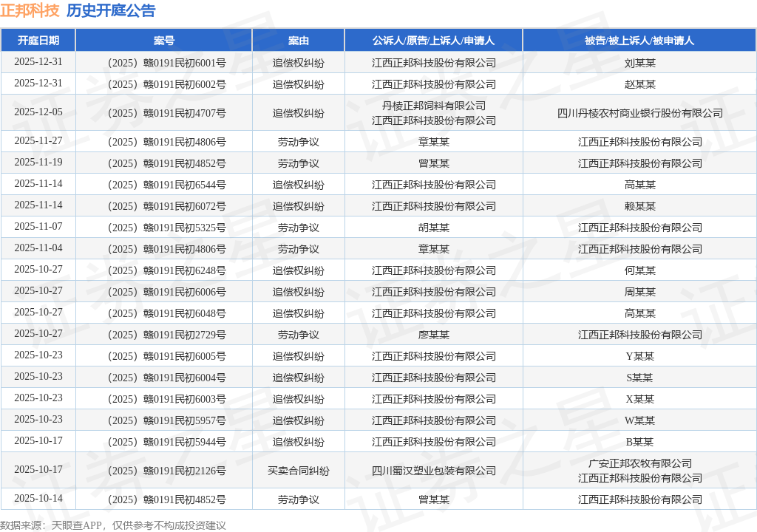Click 追偿权纠纷 in the 6001号 row
757x532 pixels.
[299, 63]
